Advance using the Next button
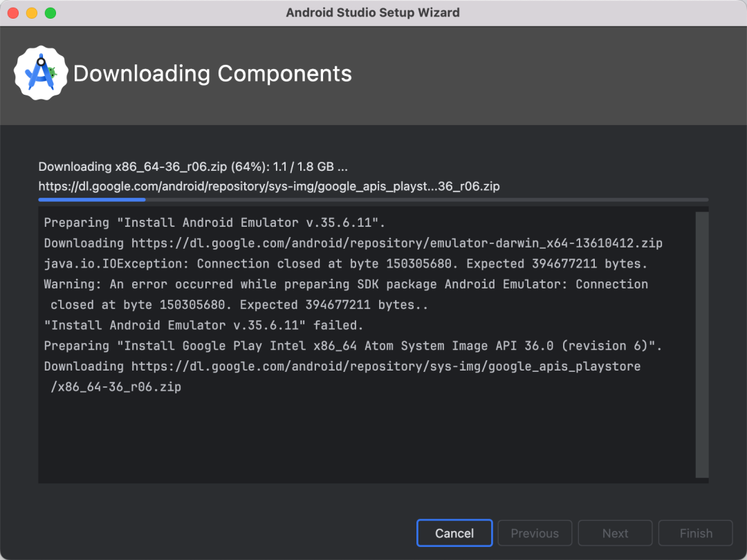This screenshot has width=747, height=560. (x=615, y=533)
